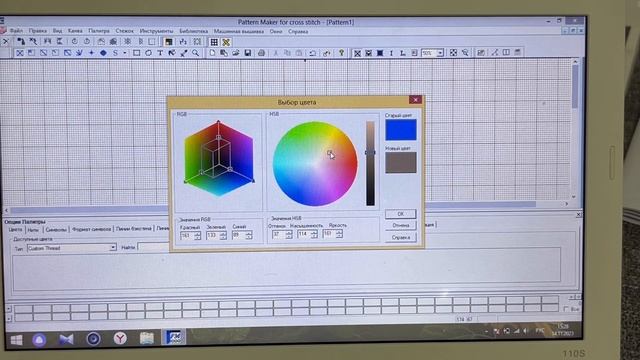Click OK in the color dialog
The width and height of the screenshot is (640, 360).
pyautogui.click(x=400, y=213)
